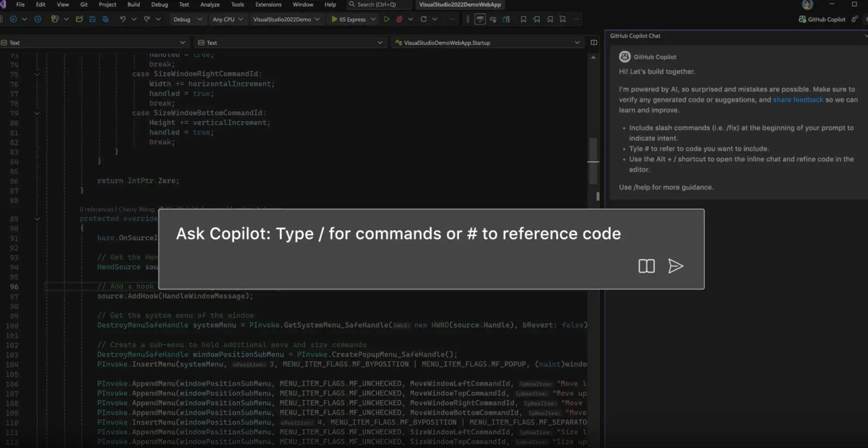Click the 0 references CodeLens link
Screen dimensions: 868x448
coord(96,209)
